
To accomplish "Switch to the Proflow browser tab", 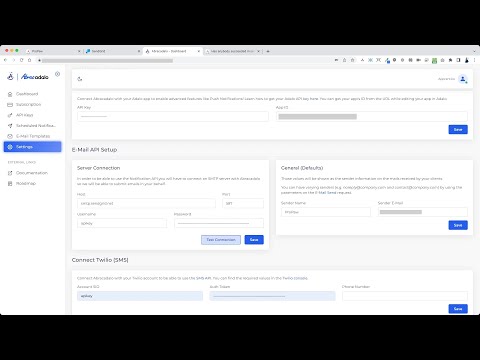I will pos(52,51).
